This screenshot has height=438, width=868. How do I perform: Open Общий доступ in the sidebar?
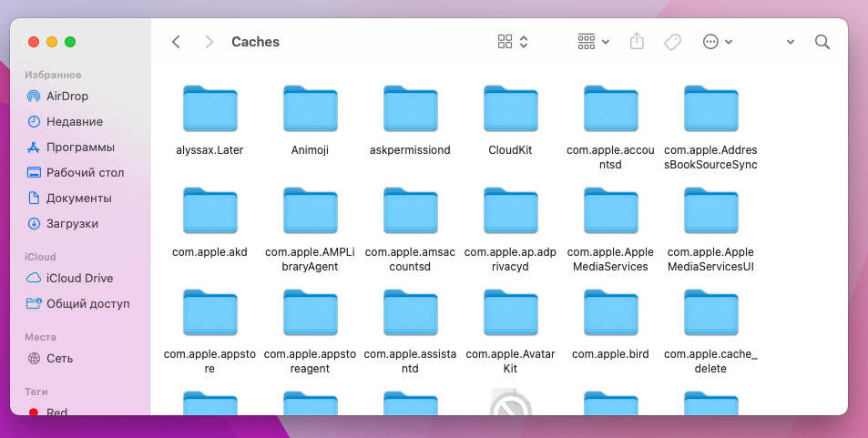click(x=80, y=303)
